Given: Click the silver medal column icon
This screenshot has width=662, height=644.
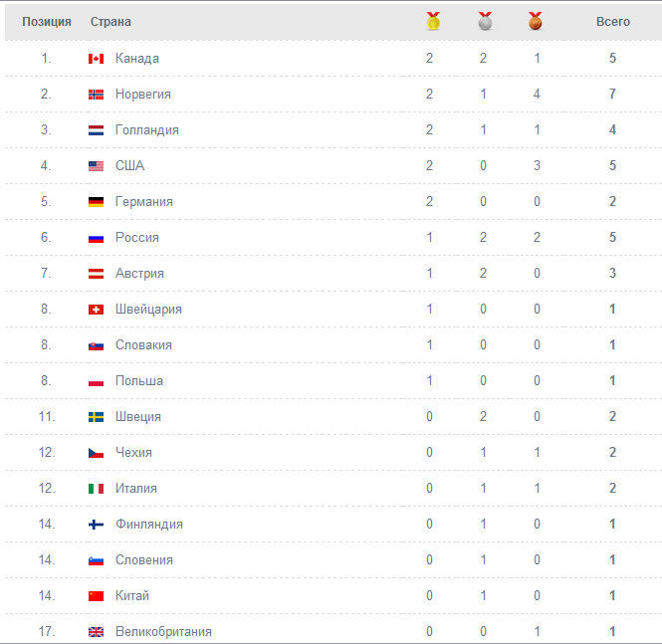Looking at the screenshot, I should (485, 21).
